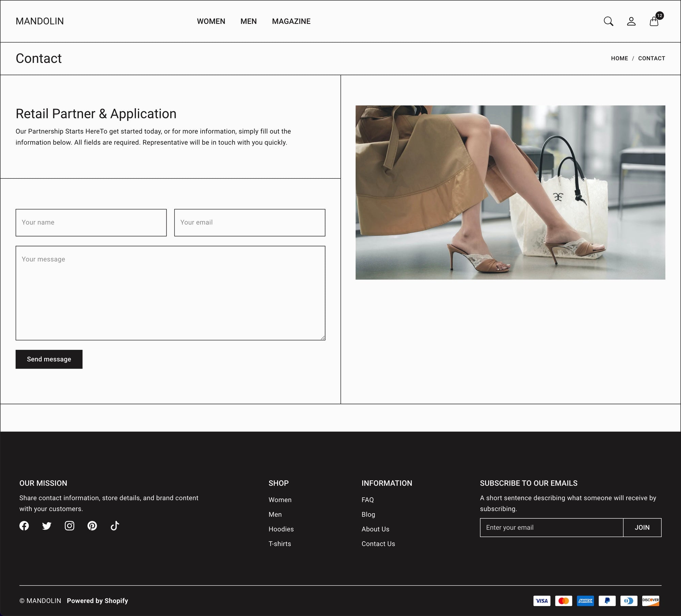Focus the Your name field
Image resolution: width=681 pixels, height=616 pixels.
pos(91,223)
